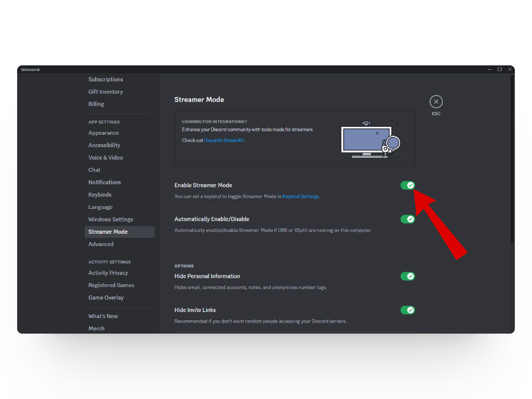532x399 pixels.
Task: Click the Hide Personal Information label
Action: [x=207, y=276]
